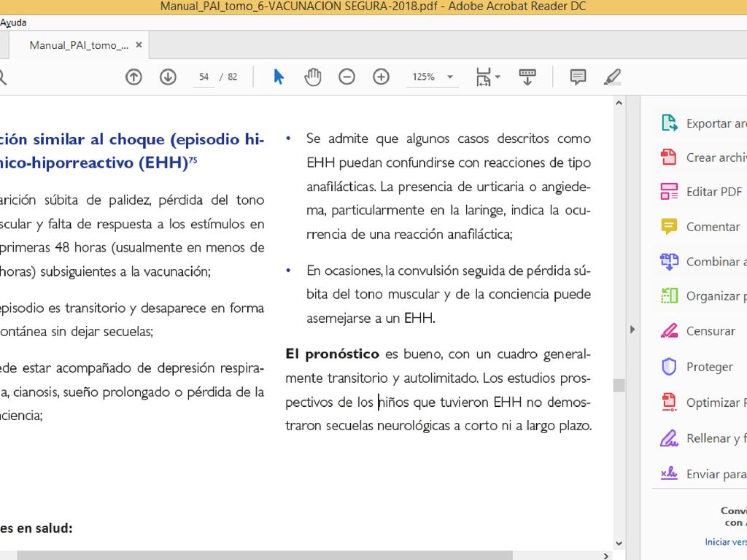Activate the selection arrow tool
This screenshot has height=560, width=747.
(x=279, y=77)
